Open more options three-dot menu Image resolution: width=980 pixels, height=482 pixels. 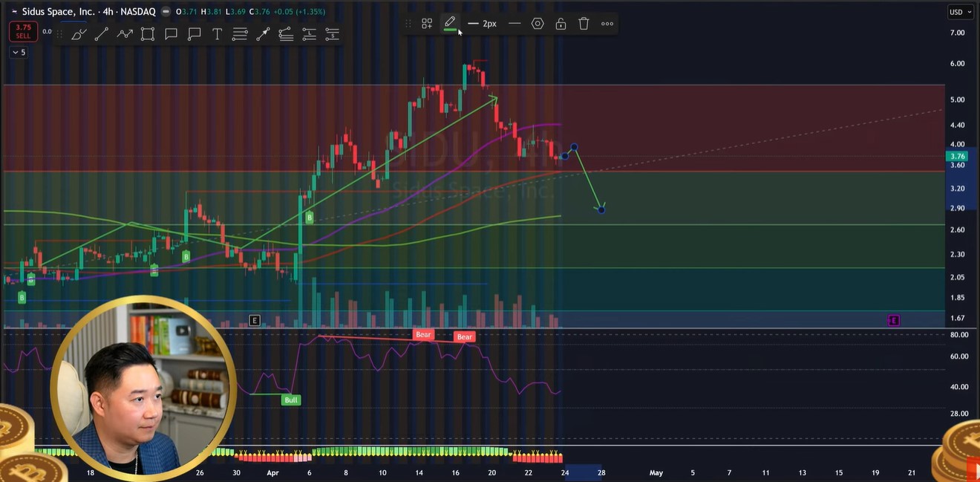[x=607, y=24]
